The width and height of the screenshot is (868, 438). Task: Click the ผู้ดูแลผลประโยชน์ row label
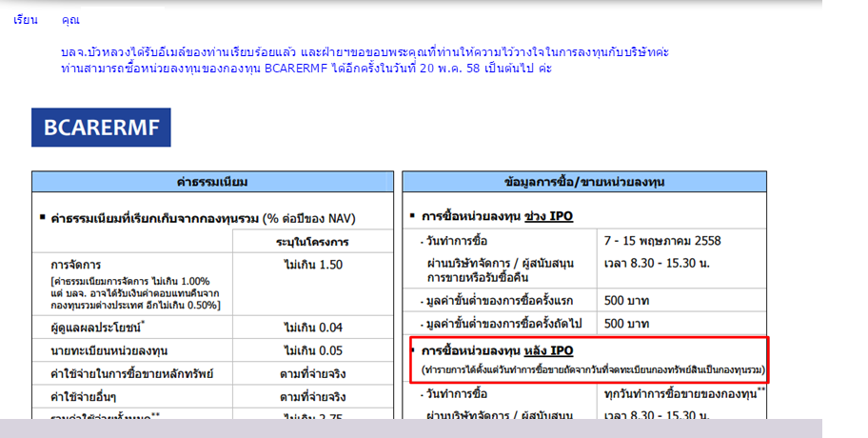tap(97, 328)
